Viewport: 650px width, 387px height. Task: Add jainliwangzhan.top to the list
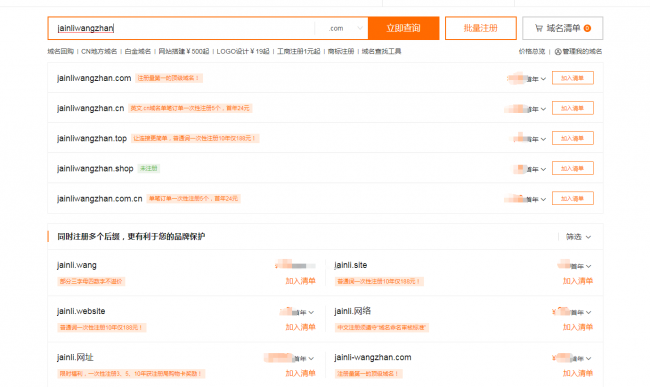point(572,138)
